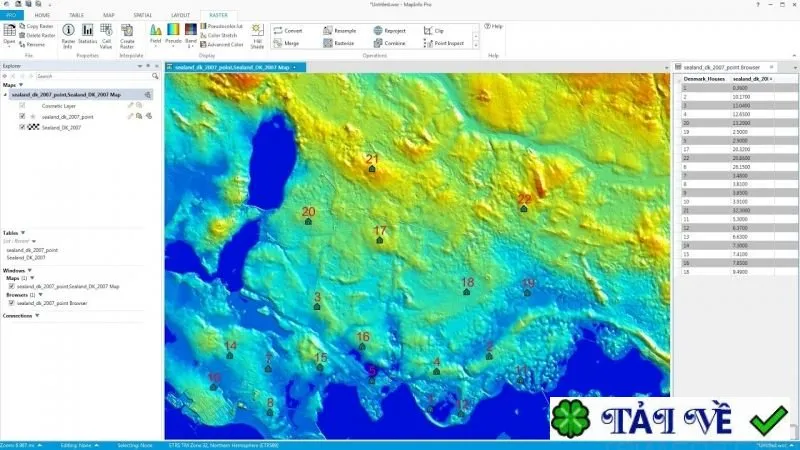Viewport: 800px width, 450px height.
Task: Select Sealand_DK_2007 in the Tables list
Action: (x=26, y=258)
